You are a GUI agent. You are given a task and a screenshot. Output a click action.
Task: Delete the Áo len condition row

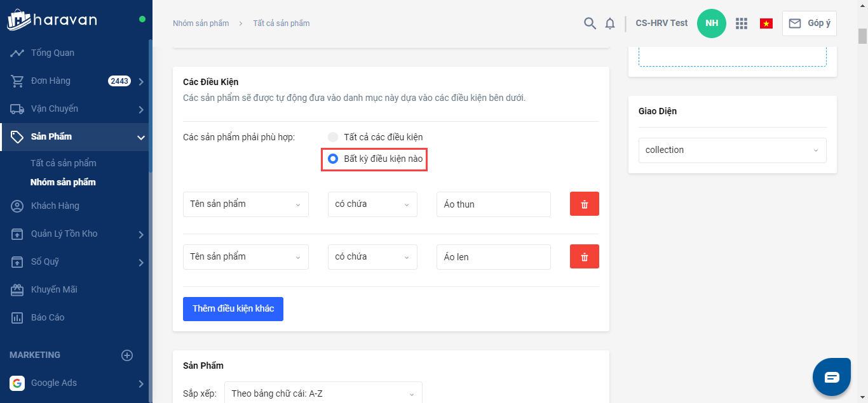click(x=584, y=257)
